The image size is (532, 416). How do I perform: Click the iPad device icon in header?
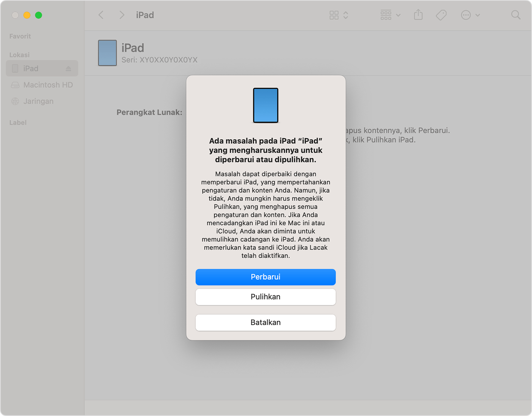pyautogui.click(x=108, y=53)
